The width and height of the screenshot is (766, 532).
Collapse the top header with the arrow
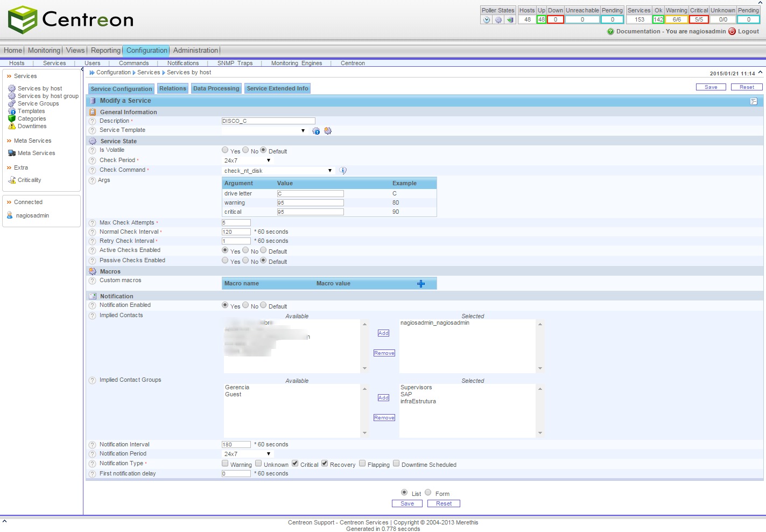760,3
